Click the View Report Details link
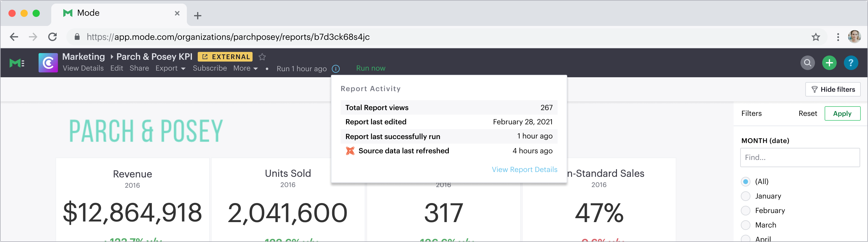The height and width of the screenshot is (242, 868). (524, 170)
